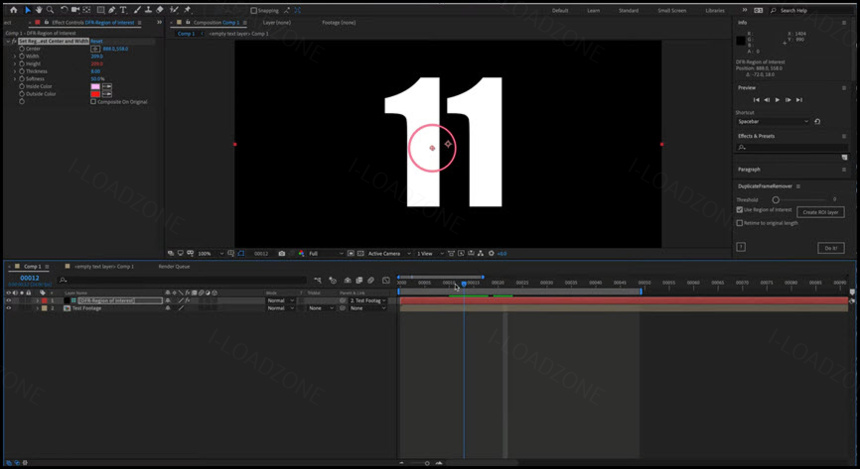Switch to the Learn workspace
The image size is (860, 469).
593,10
